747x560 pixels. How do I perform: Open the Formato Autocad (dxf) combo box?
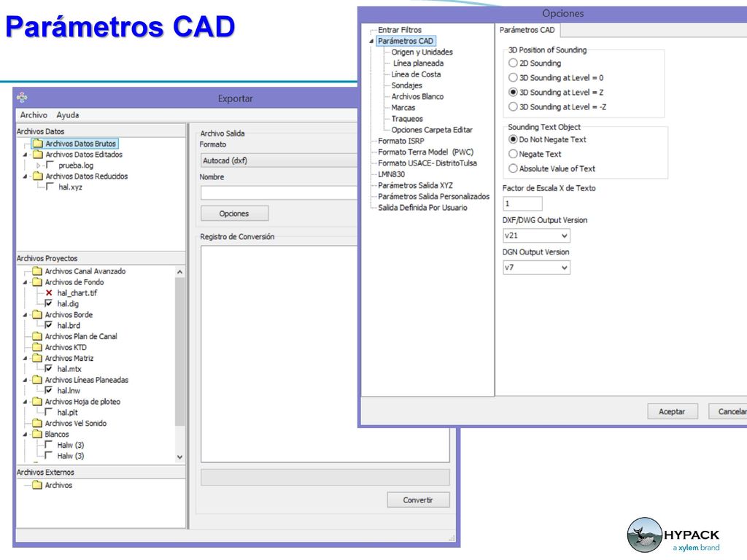point(279,160)
